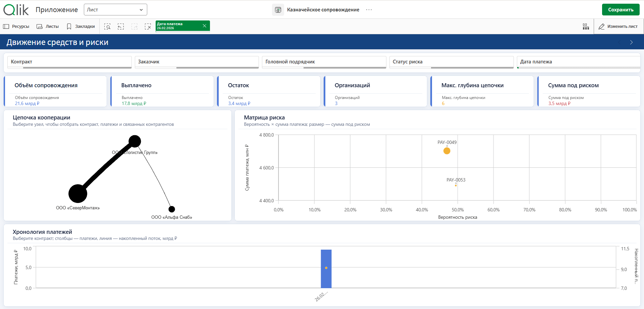Click the blue payment bar for 26.02
The height and width of the screenshot is (309, 644).
(x=326, y=269)
